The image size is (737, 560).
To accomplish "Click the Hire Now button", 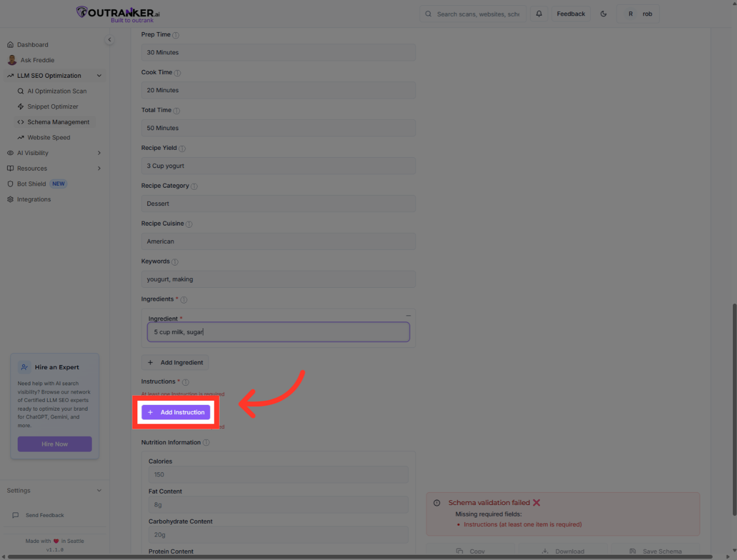I will click(x=54, y=444).
